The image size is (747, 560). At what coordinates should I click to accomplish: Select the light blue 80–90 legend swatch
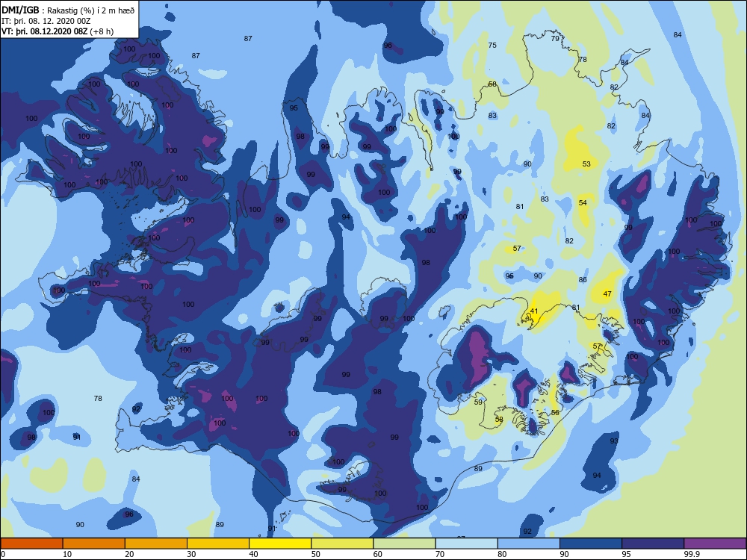tap(529, 544)
